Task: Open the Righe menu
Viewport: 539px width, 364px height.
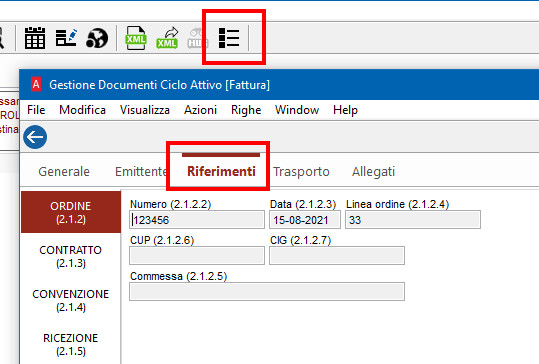Action: tap(246, 110)
